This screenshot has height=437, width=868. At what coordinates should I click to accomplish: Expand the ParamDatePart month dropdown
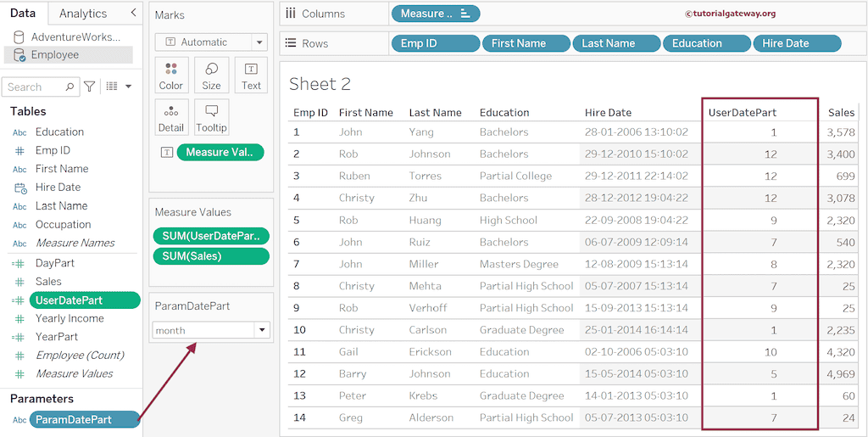[x=262, y=330]
